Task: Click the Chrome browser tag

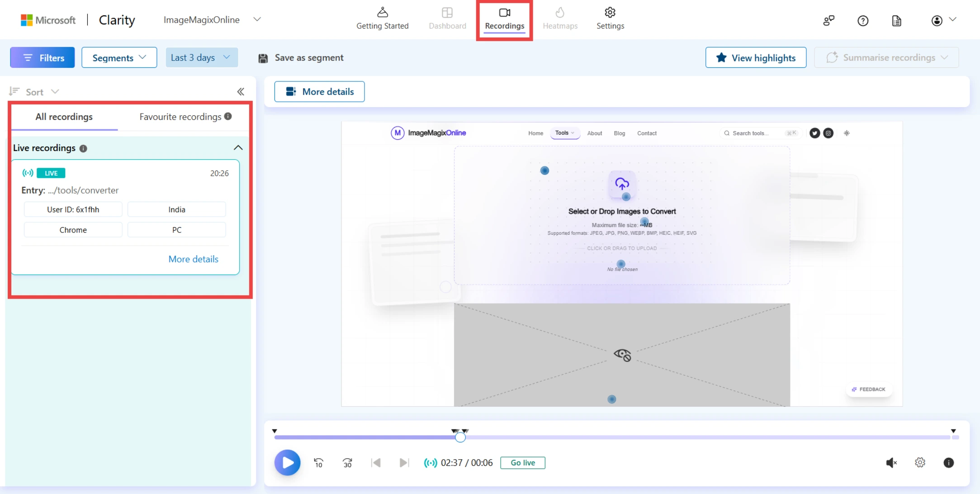Action: [73, 230]
